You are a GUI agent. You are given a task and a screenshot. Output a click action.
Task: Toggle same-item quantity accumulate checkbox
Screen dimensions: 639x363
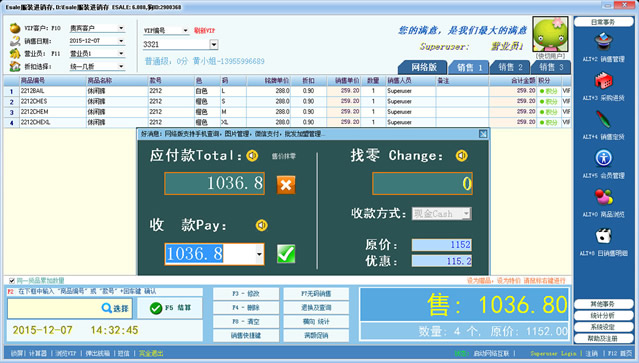tap(12, 281)
